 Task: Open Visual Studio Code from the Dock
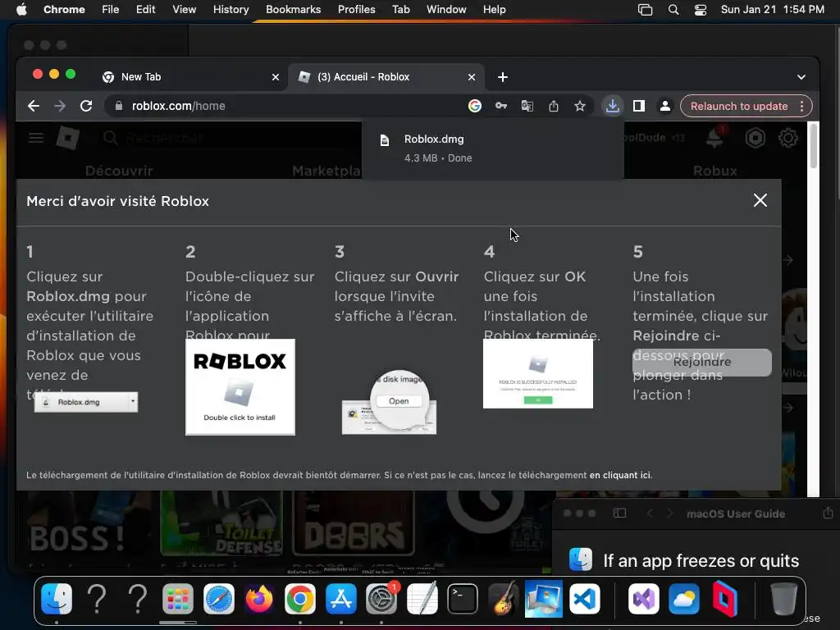coord(584,598)
